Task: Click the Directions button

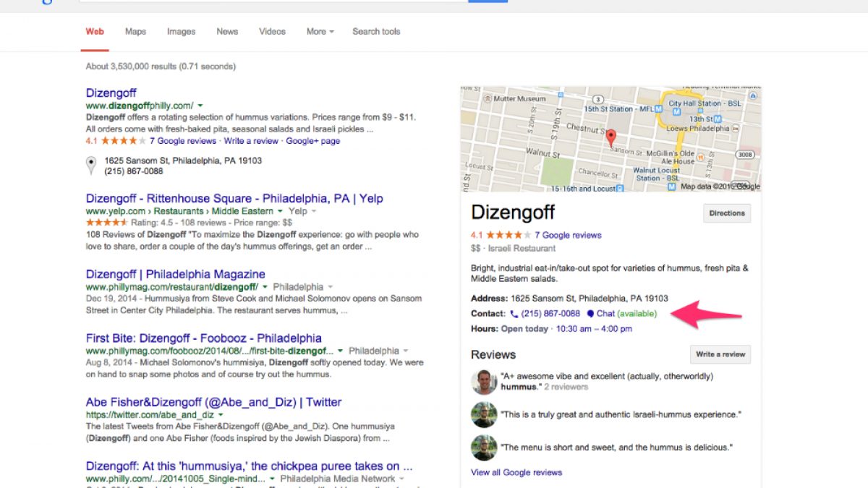Action: coord(727,213)
